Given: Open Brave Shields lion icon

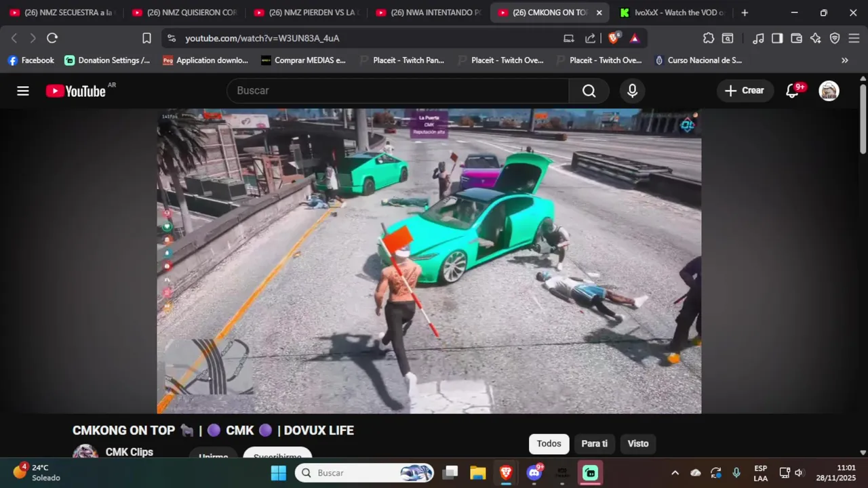Looking at the screenshot, I should tap(614, 38).
